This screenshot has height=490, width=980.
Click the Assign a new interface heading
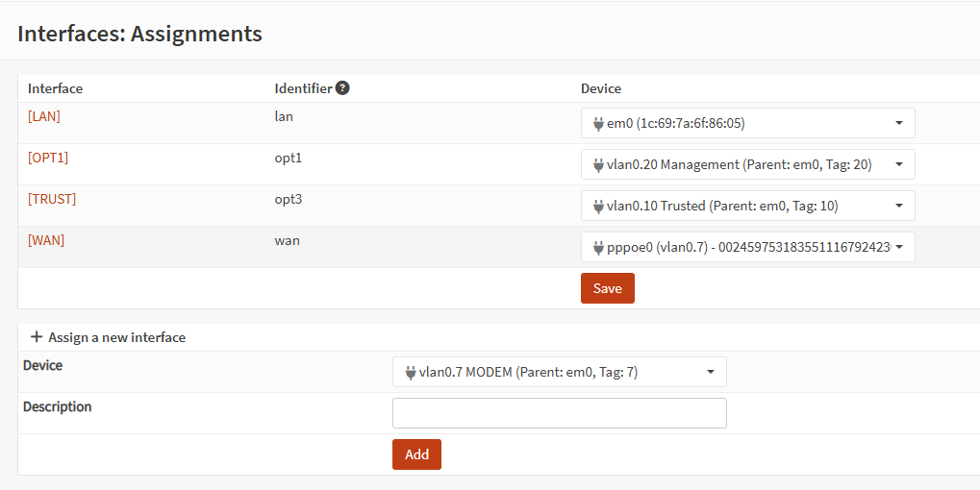[116, 337]
